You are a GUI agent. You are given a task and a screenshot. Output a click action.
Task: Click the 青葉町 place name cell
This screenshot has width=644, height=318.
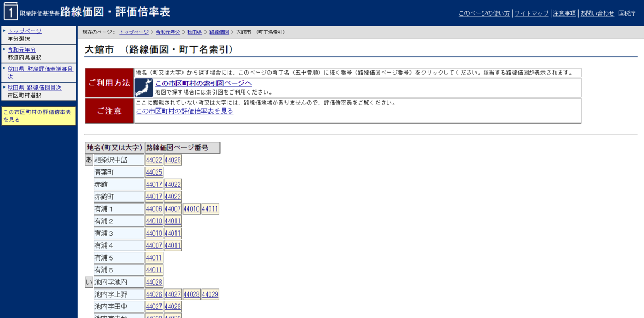(119, 172)
